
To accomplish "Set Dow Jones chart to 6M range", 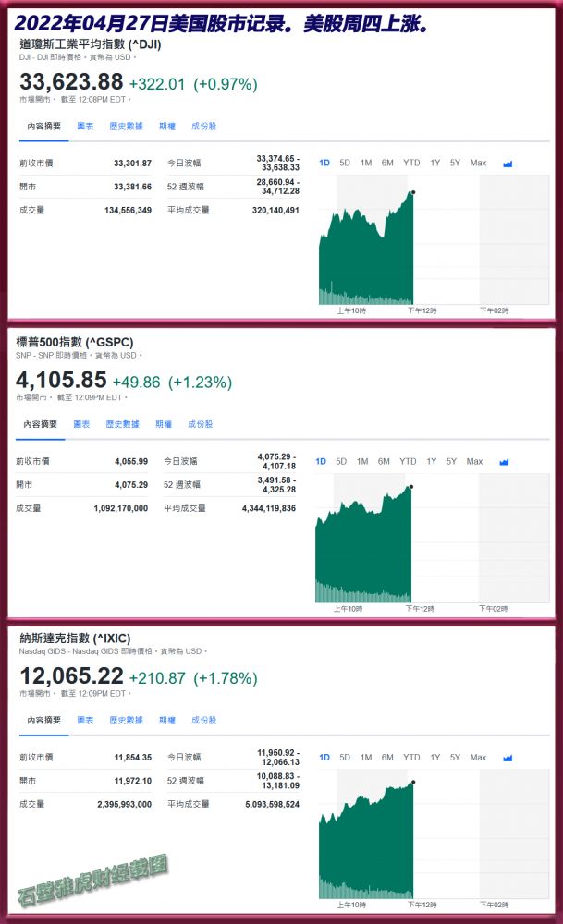I will tap(387, 164).
